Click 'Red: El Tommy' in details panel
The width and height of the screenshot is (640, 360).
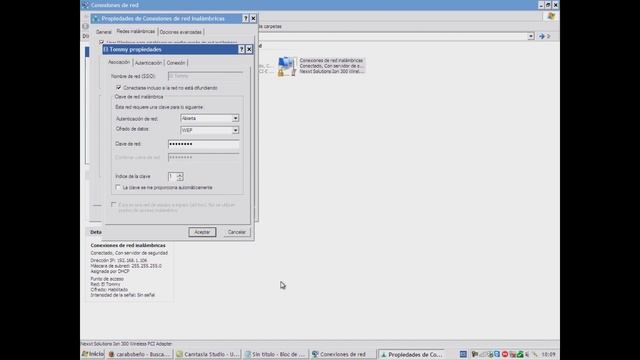105,284
